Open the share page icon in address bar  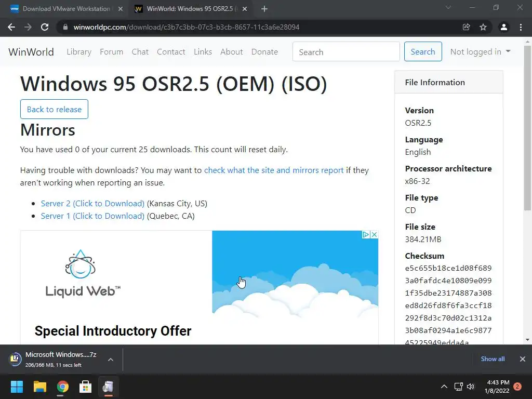[467, 27]
